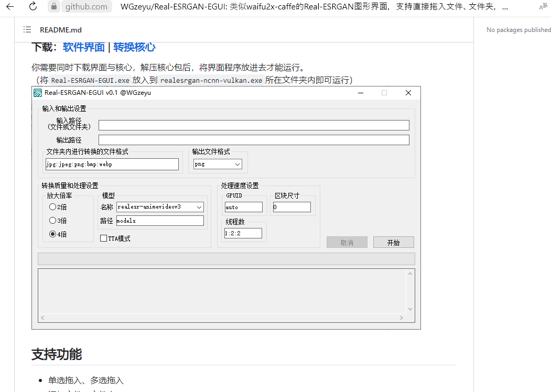Viewport: 551px width, 392px height.
Task: Click the conversion progress bar
Action: 226,259
